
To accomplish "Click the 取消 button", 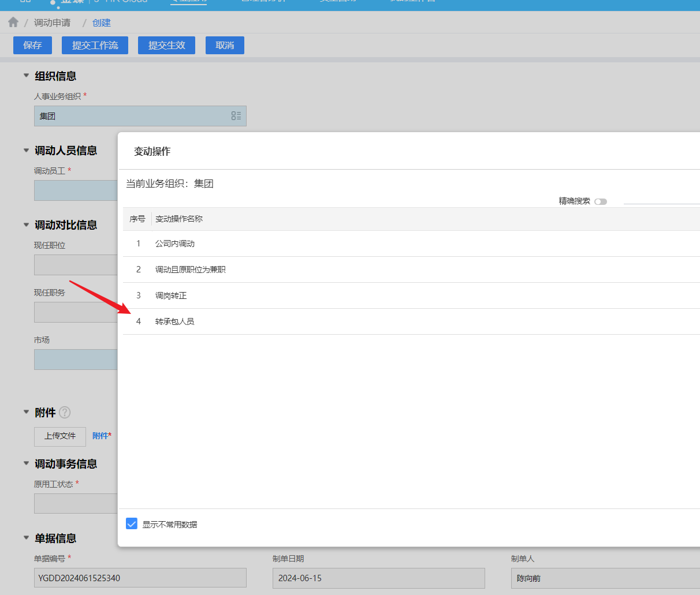I will point(225,46).
